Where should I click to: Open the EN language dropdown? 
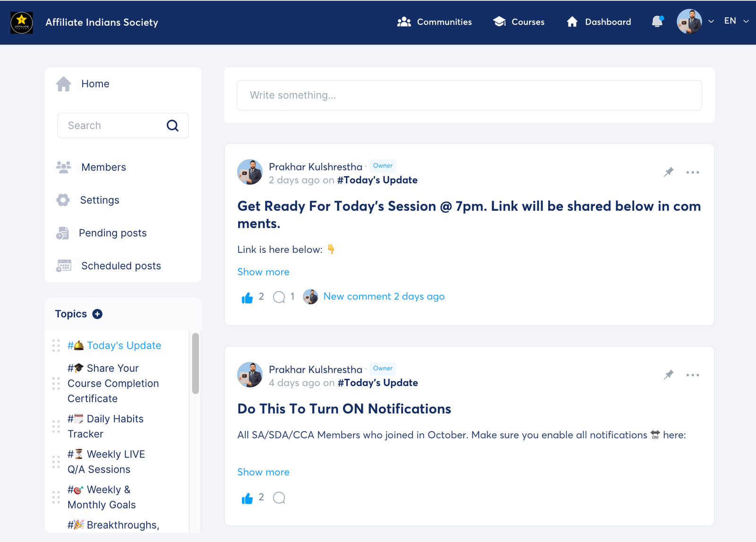click(736, 21)
